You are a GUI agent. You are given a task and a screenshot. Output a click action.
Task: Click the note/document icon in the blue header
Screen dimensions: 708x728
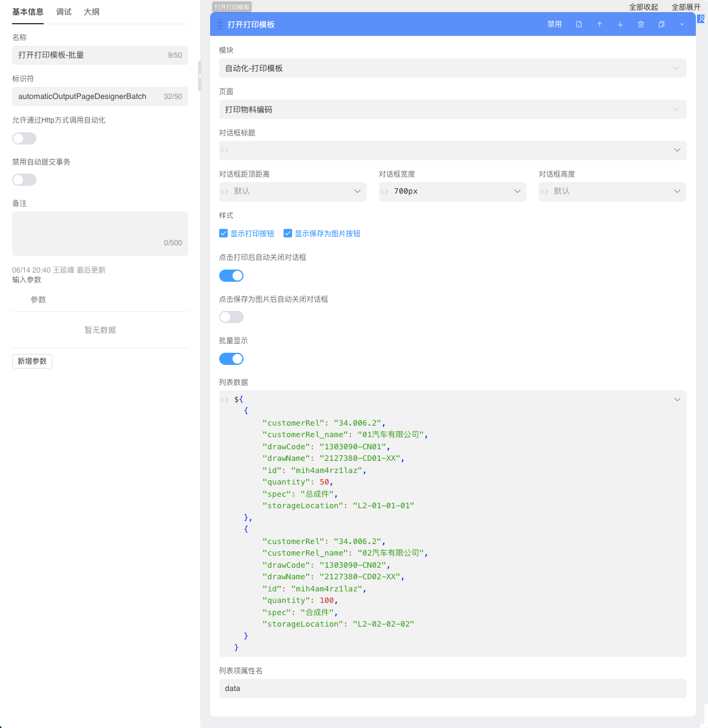pyautogui.click(x=579, y=24)
